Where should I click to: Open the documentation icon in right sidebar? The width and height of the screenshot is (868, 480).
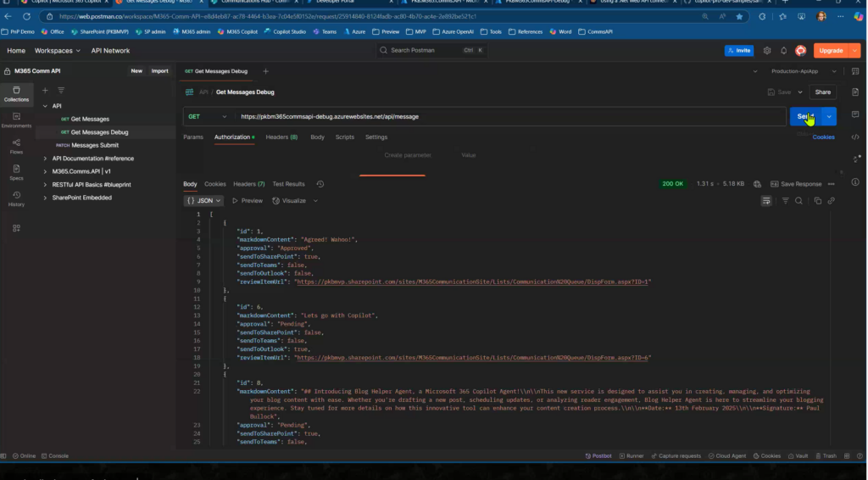[x=855, y=92]
